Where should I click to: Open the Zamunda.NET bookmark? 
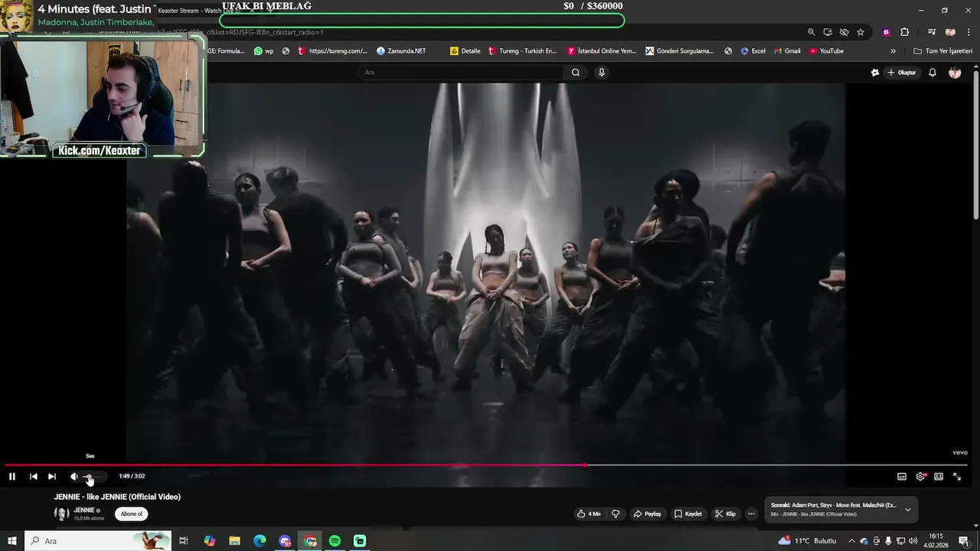[x=401, y=51]
